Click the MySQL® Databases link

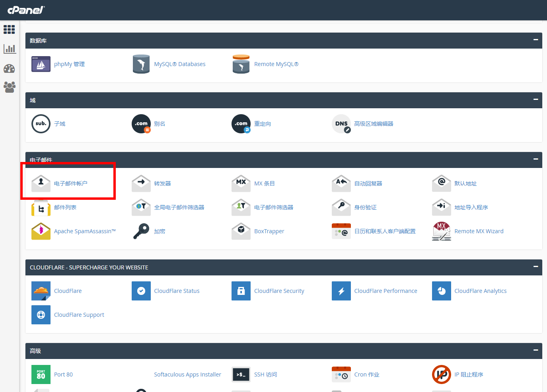180,64
